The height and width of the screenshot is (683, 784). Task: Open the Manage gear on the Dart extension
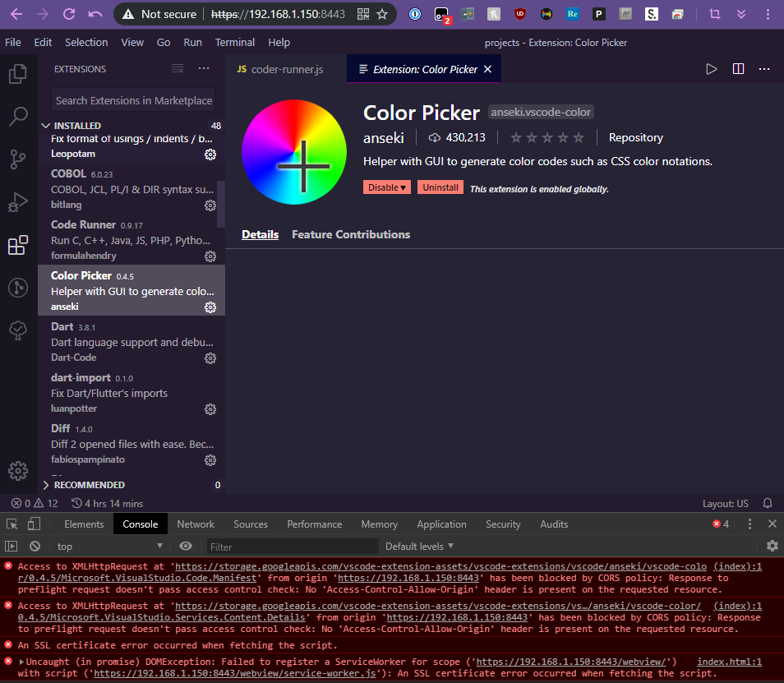(x=210, y=357)
